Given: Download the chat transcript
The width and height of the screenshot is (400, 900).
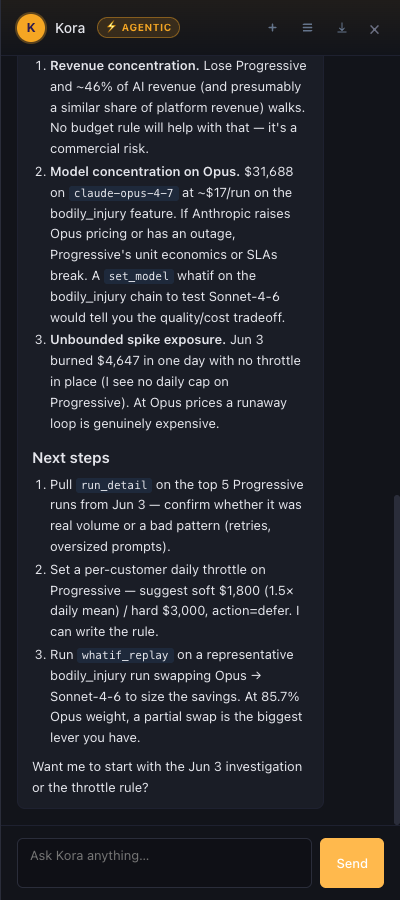Looking at the screenshot, I should point(342,28).
